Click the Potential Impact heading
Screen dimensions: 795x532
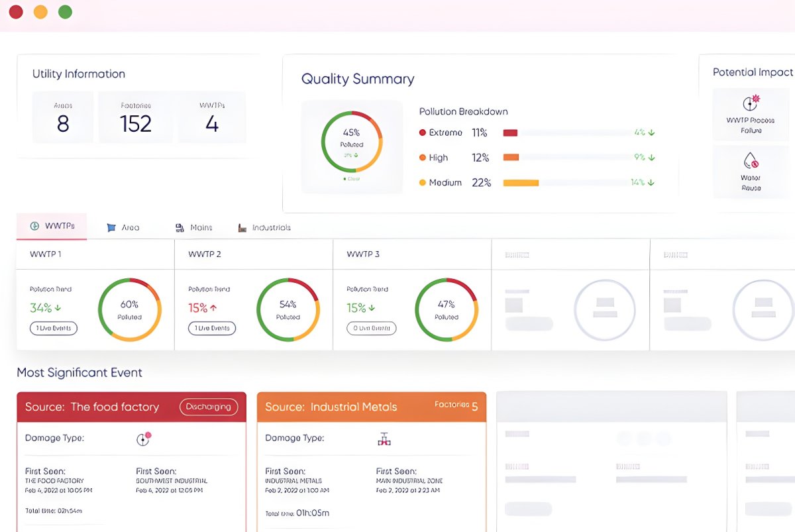click(753, 72)
